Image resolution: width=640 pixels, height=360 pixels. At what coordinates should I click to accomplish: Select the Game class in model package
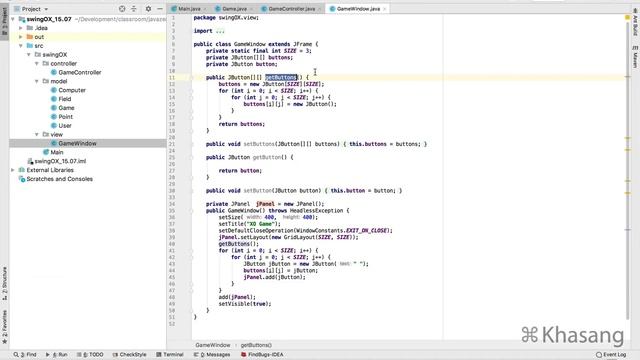66,108
